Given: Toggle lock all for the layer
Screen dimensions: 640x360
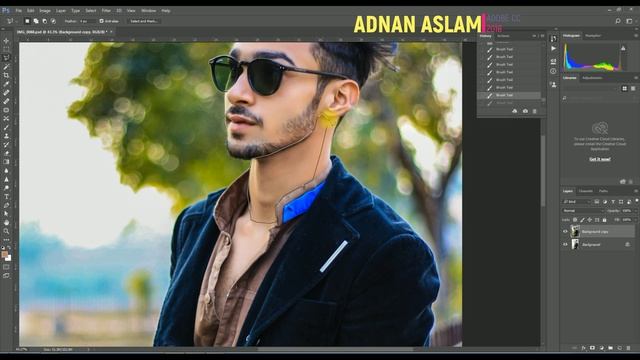Looking at the screenshot, I should point(604,220).
